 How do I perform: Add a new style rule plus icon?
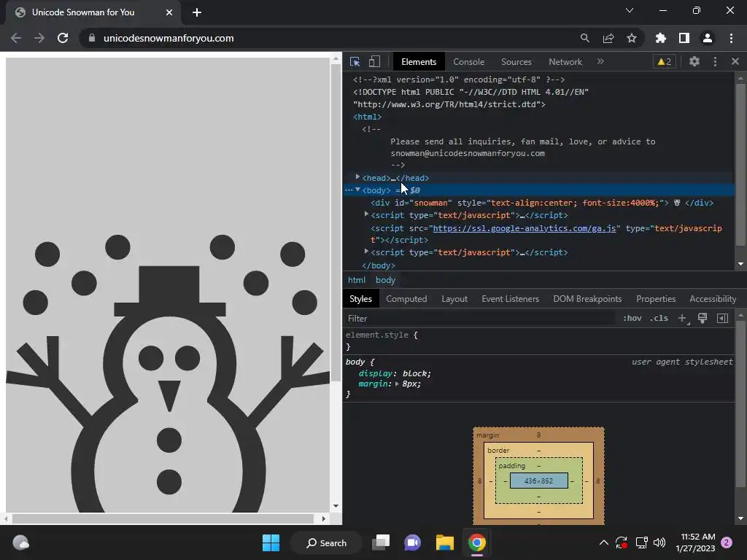click(x=683, y=318)
